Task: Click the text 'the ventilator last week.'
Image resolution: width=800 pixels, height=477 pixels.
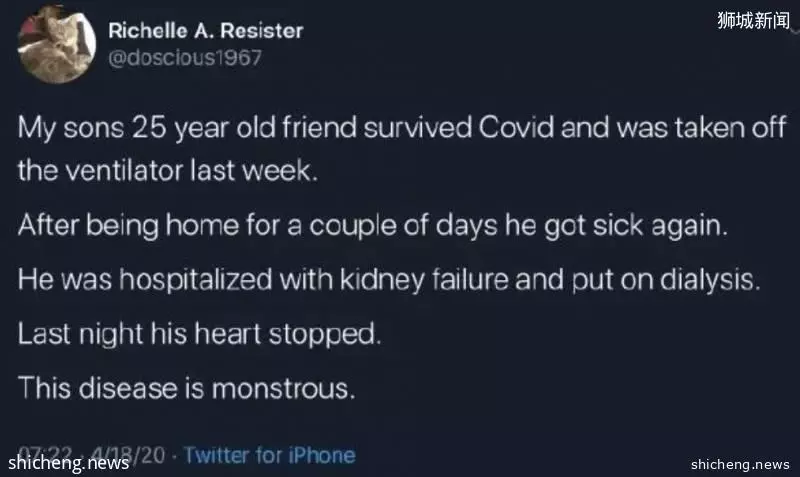Action: tap(168, 170)
